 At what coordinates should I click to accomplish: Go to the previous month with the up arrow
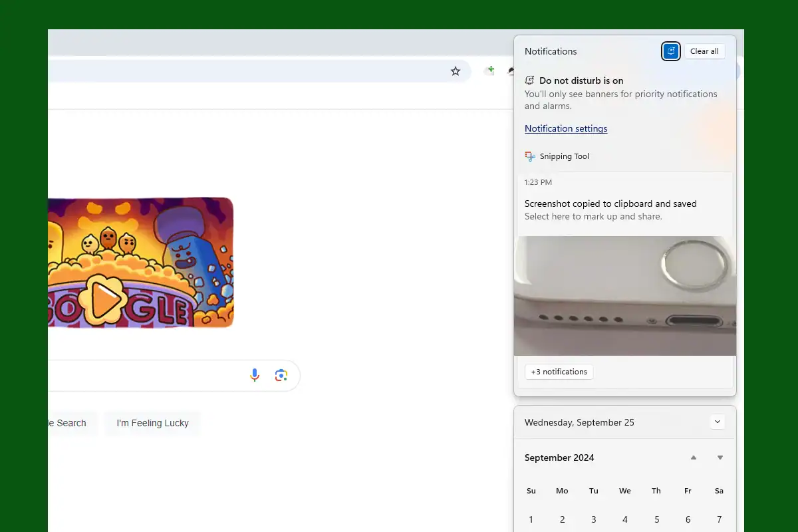tap(693, 458)
